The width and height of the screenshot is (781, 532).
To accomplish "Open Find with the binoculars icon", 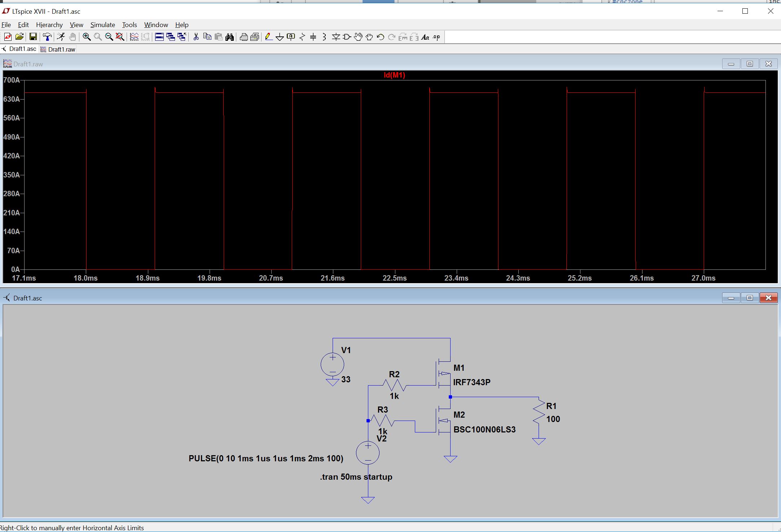I will click(229, 37).
